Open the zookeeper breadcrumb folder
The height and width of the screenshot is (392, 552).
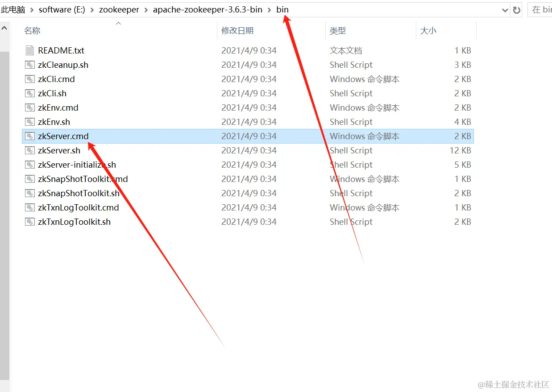[119, 10]
